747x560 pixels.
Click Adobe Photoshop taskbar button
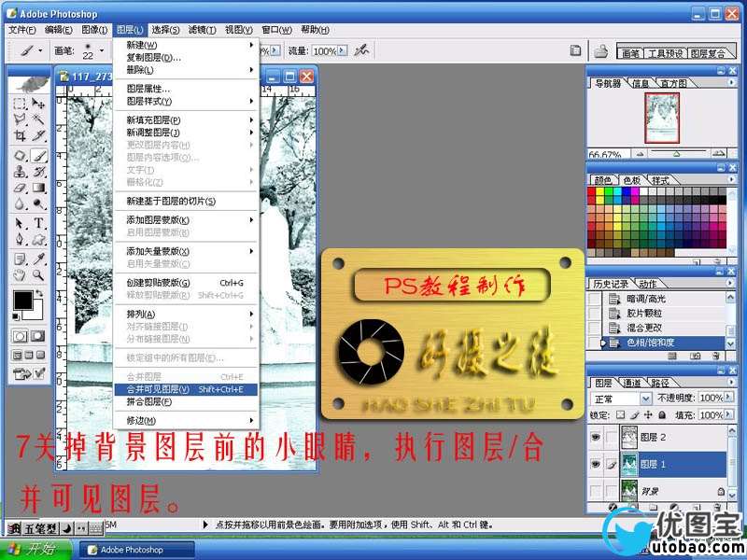137,550
